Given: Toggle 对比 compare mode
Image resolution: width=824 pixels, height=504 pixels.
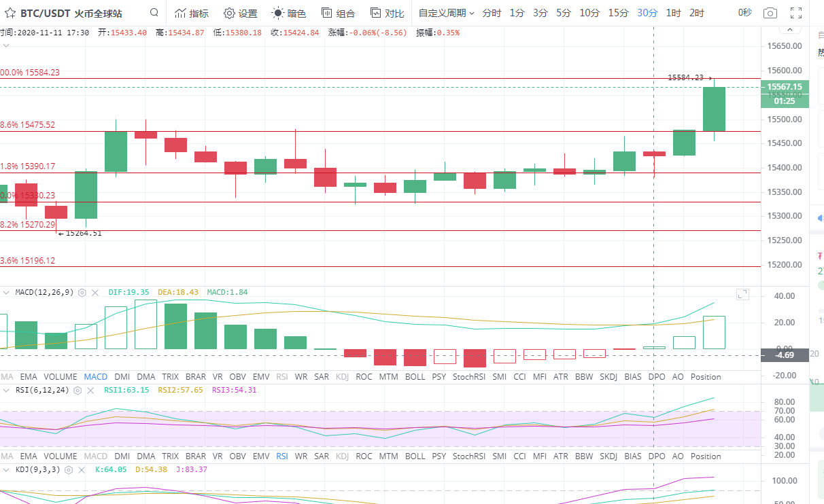Looking at the screenshot, I should 387,13.
